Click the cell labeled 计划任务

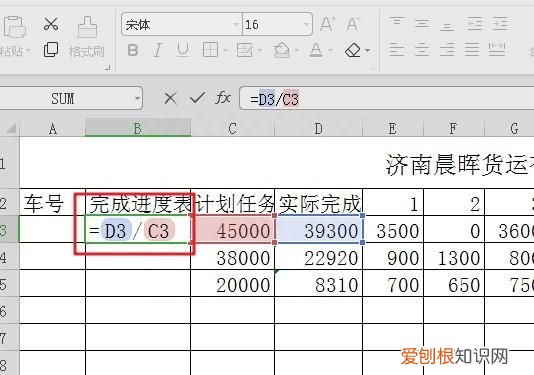coord(232,202)
